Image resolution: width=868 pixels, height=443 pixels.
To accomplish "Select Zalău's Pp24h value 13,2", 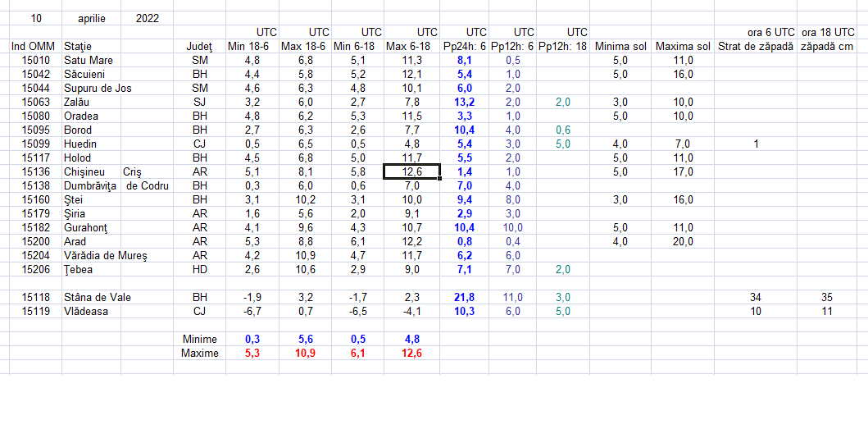I will (x=465, y=103).
